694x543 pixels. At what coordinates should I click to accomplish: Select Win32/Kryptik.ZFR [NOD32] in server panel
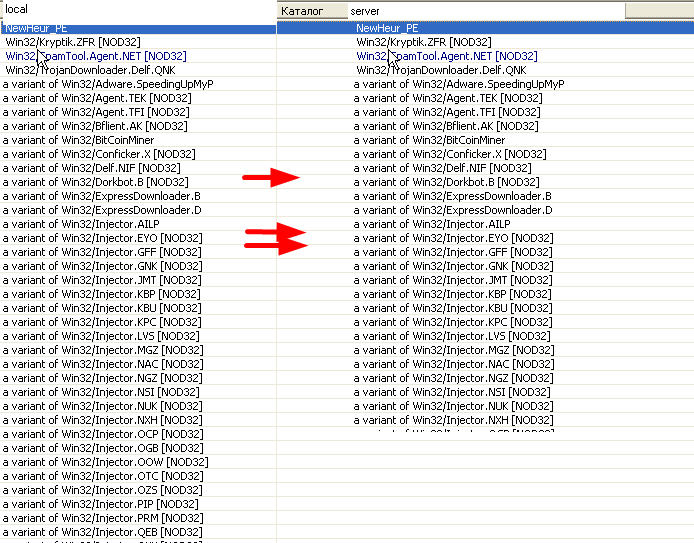(424, 42)
